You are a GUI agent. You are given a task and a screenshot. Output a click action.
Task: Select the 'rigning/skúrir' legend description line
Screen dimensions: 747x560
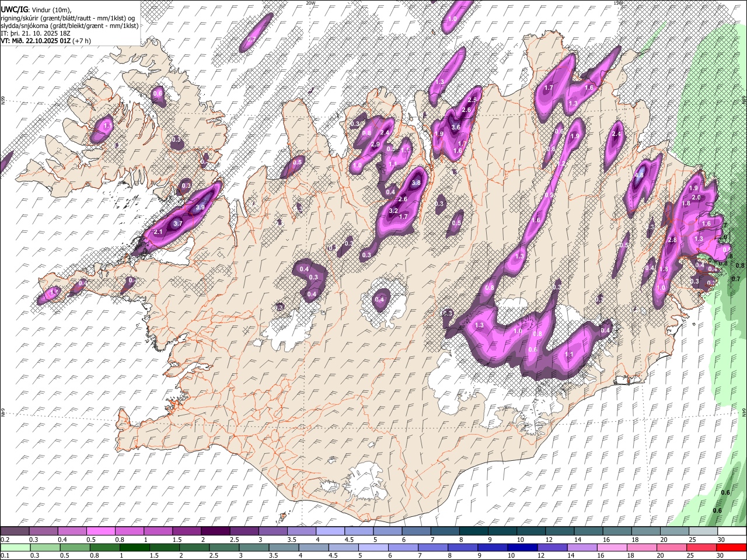68,17
